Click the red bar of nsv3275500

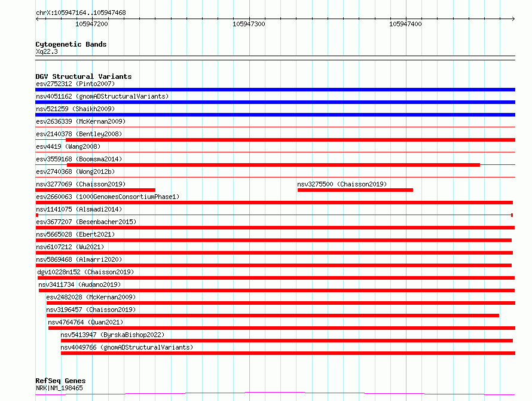tap(355, 190)
